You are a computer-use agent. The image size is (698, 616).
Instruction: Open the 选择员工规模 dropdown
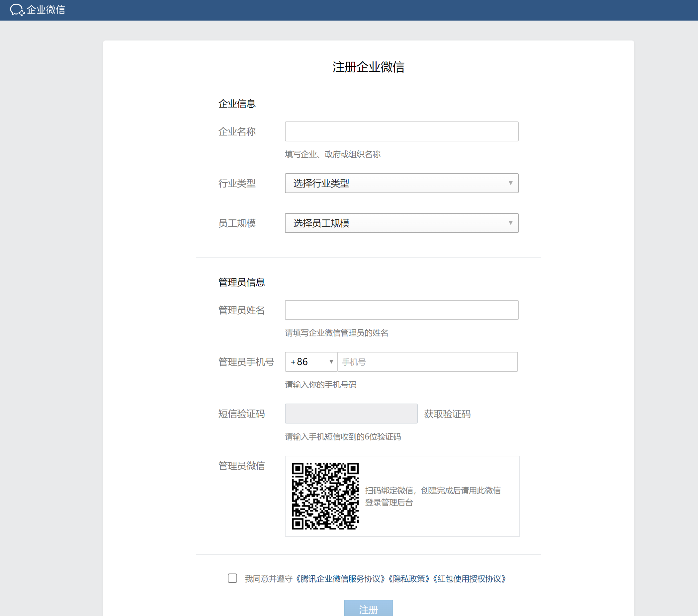(x=401, y=223)
